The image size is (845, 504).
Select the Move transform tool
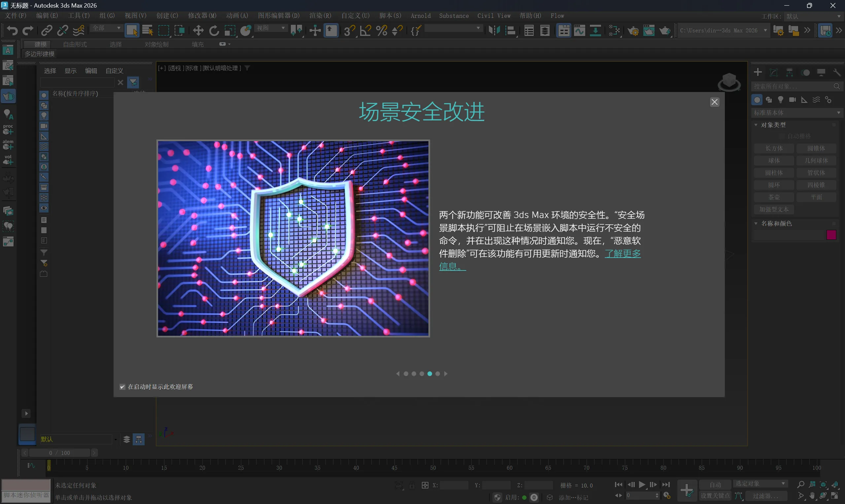(198, 31)
